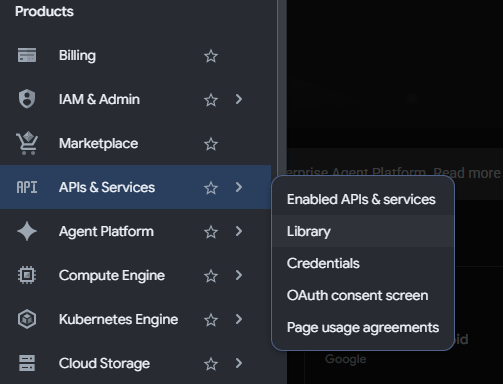Pin Compute Engine with its star
The image size is (503, 384).
point(211,276)
